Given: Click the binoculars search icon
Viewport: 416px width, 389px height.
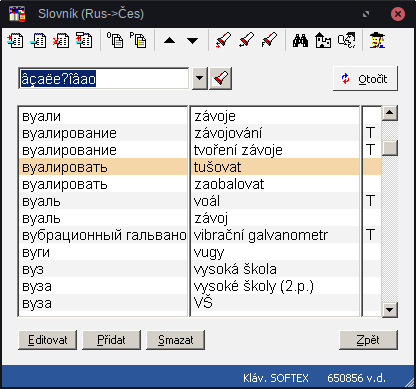Looking at the screenshot, I should tap(300, 40).
